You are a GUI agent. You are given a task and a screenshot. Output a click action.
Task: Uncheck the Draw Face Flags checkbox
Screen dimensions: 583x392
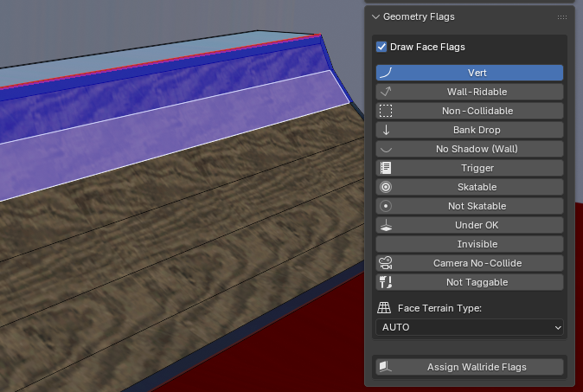pyautogui.click(x=381, y=47)
